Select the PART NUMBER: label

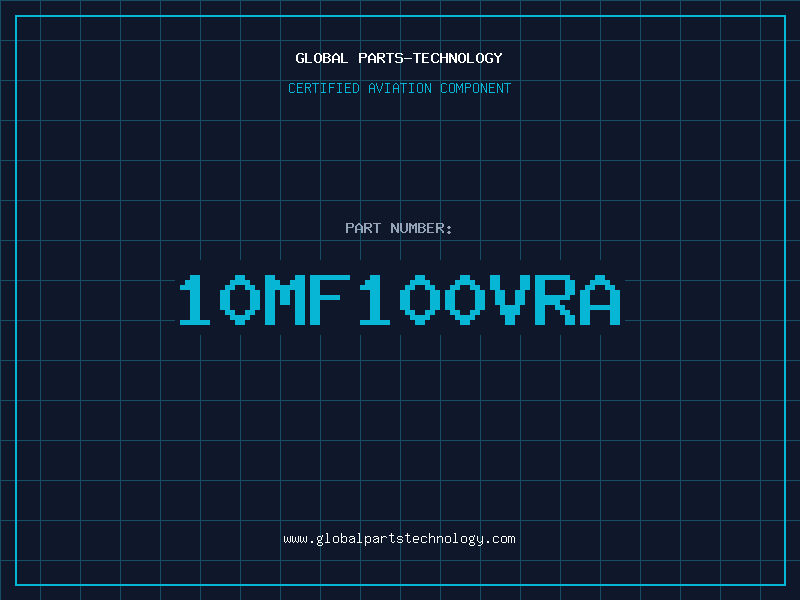point(399,228)
